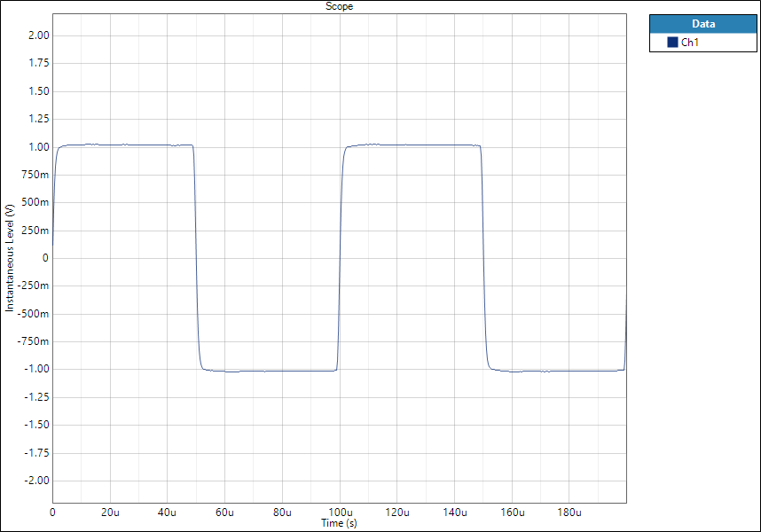Click the -750m y-axis value
Viewport: 761px width, 532px height.
pyautogui.click(x=34, y=341)
